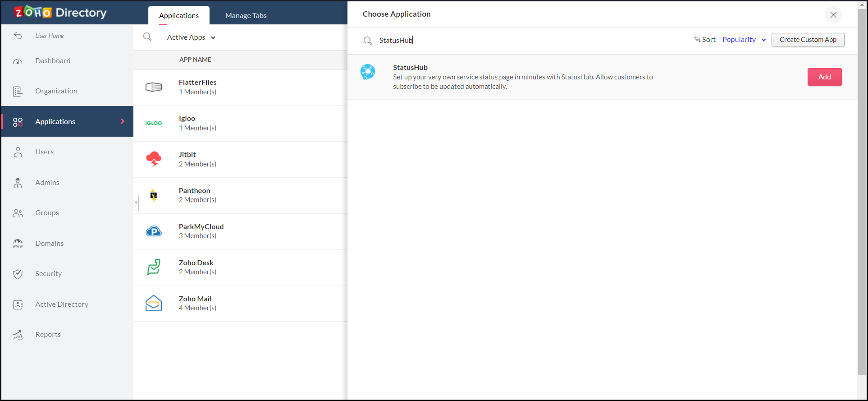Click the Groups people icon

18,213
